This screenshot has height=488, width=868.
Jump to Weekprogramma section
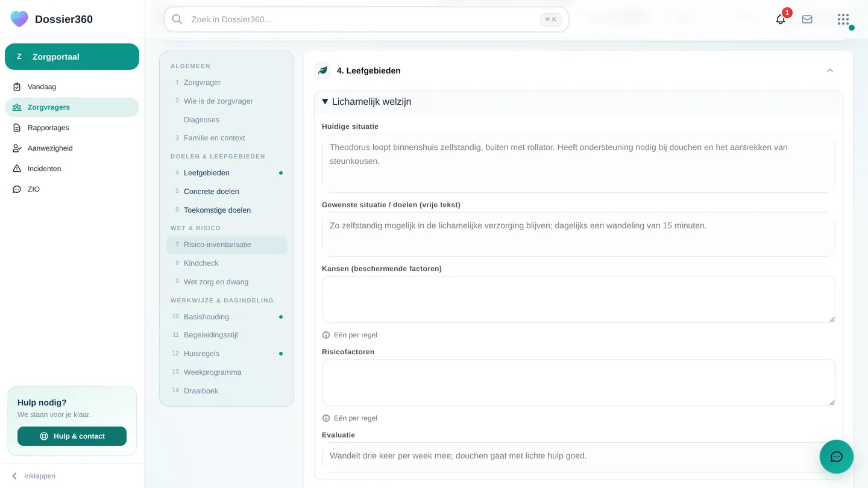coord(227,372)
